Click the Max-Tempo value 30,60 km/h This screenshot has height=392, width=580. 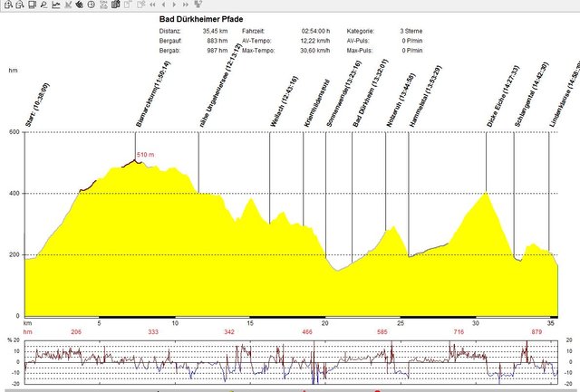point(315,51)
